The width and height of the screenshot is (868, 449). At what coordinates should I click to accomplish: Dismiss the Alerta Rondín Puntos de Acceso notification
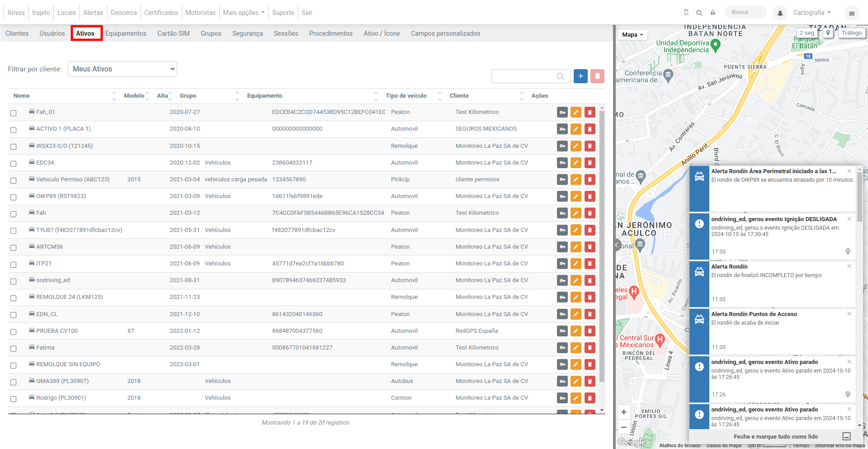[x=849, y=314]
